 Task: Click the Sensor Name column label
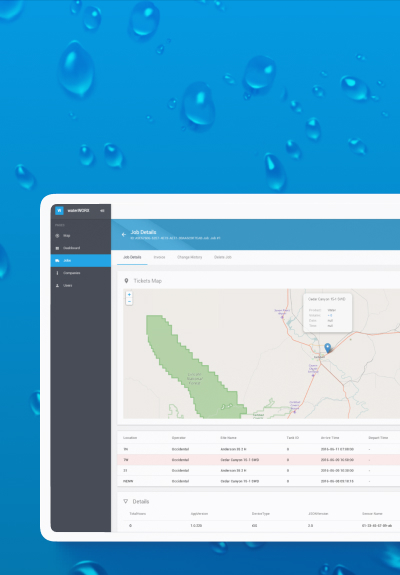coord(372,514)
